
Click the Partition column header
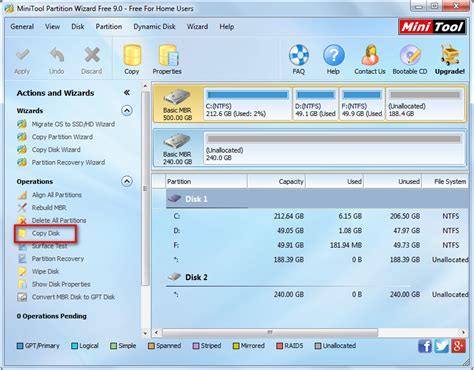coord(206,181)
